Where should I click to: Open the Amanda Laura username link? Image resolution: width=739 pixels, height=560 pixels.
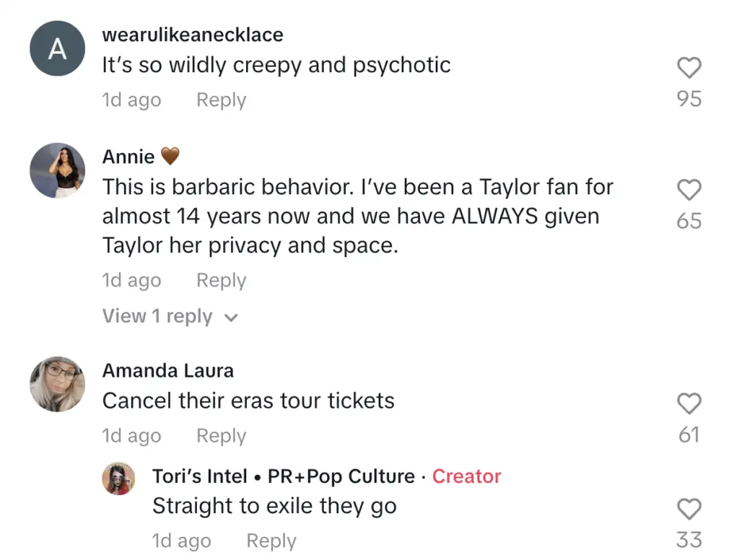click(x=168, y=371)
